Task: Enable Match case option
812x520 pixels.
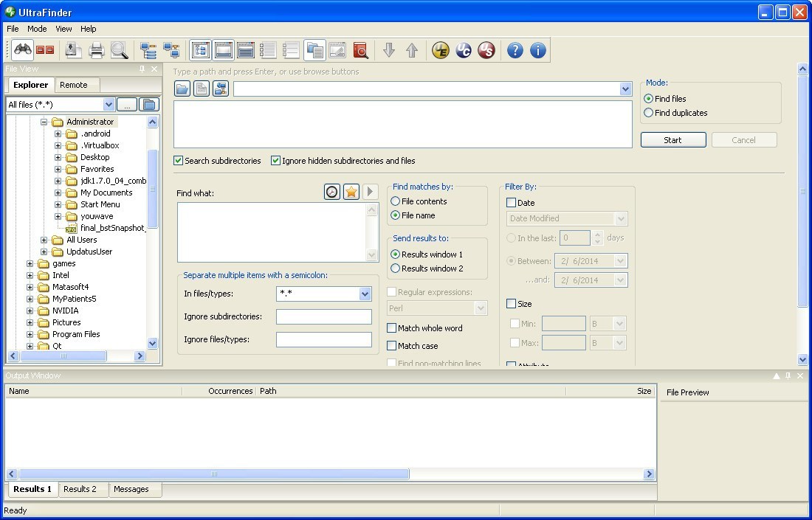Action: coord(391,345)
